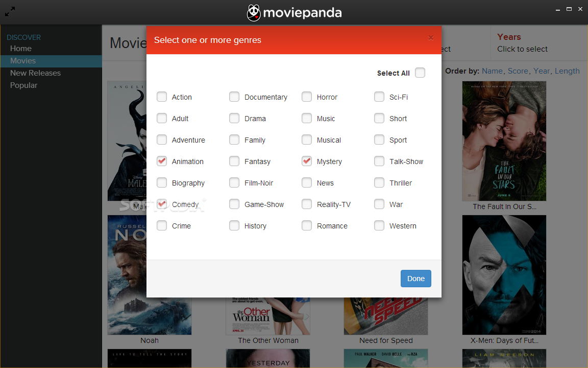Enable the Musical genre checkbox

[x=307, y=140]
